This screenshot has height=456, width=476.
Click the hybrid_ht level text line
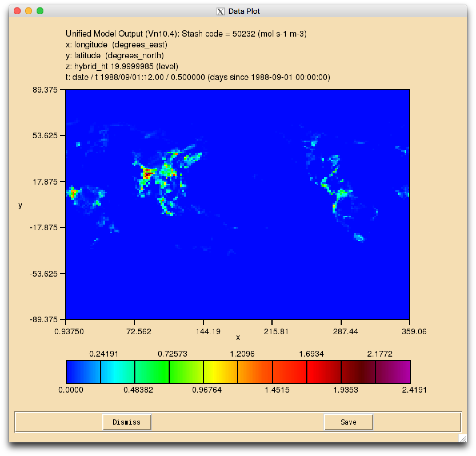[122, 66]
